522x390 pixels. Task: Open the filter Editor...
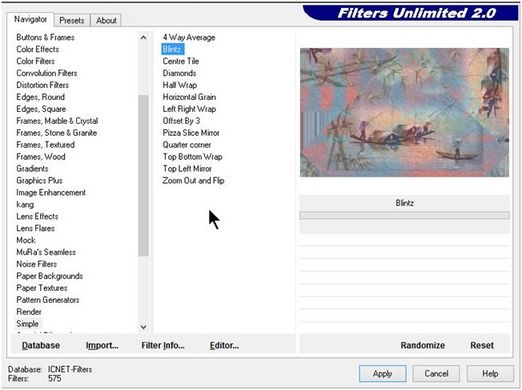pyautogui.click(x=224, y=345)
